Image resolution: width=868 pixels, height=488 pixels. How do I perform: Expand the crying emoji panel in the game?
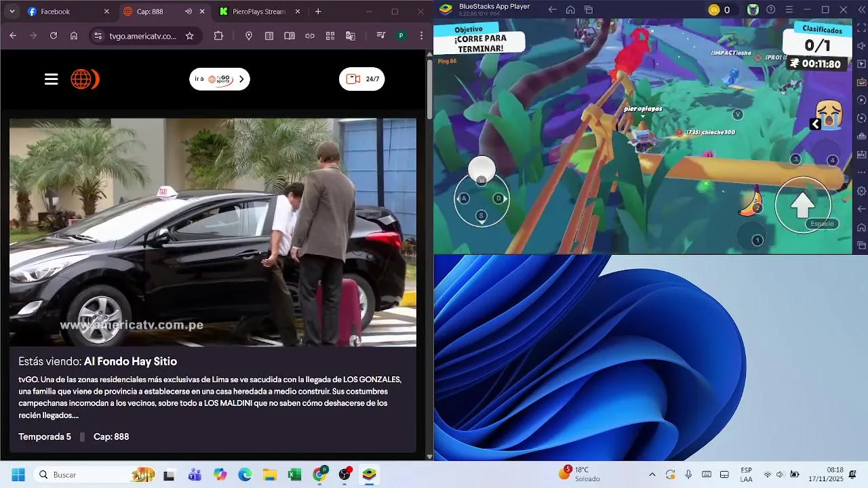[815, 124]
